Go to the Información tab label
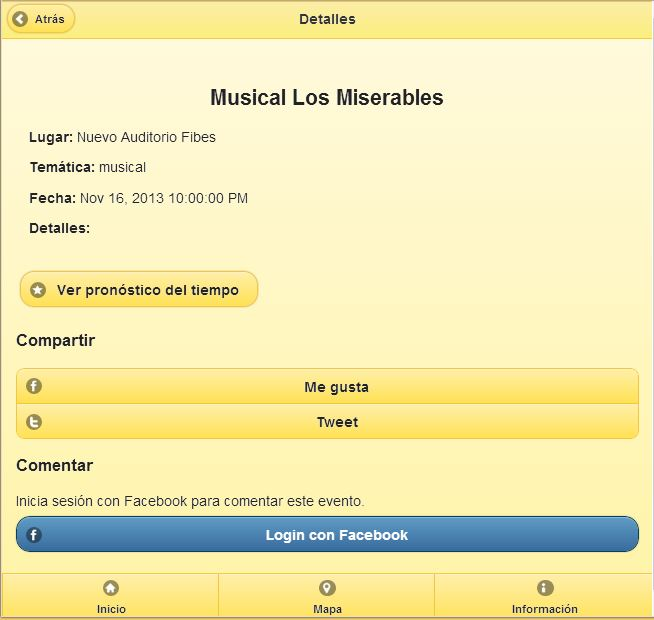 pyautogui.click(x=545, y=609)
